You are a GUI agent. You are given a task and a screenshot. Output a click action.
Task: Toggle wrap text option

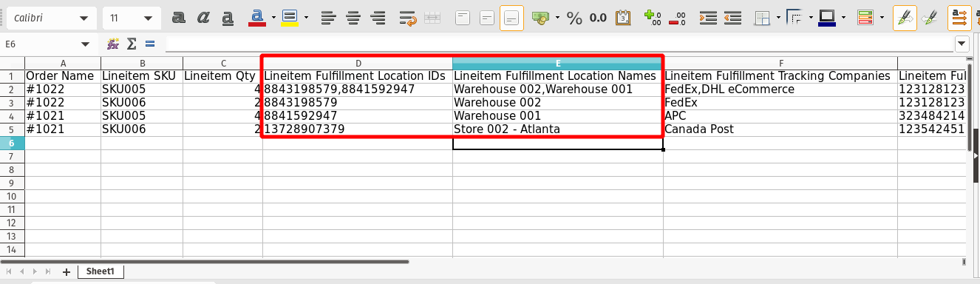[x=407, y=18]
